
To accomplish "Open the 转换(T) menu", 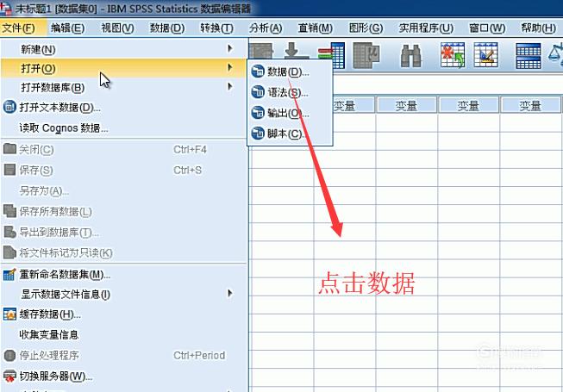I will (217, 28).
